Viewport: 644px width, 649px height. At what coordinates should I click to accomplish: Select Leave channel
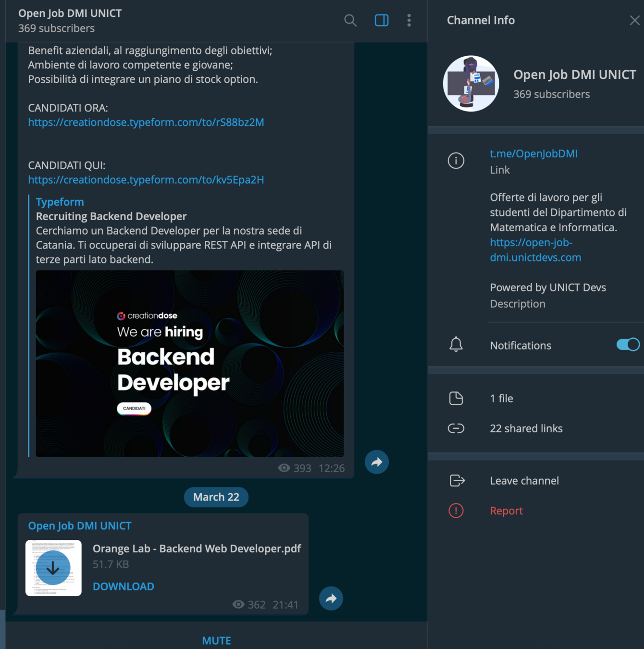click(x=524, y=481)
